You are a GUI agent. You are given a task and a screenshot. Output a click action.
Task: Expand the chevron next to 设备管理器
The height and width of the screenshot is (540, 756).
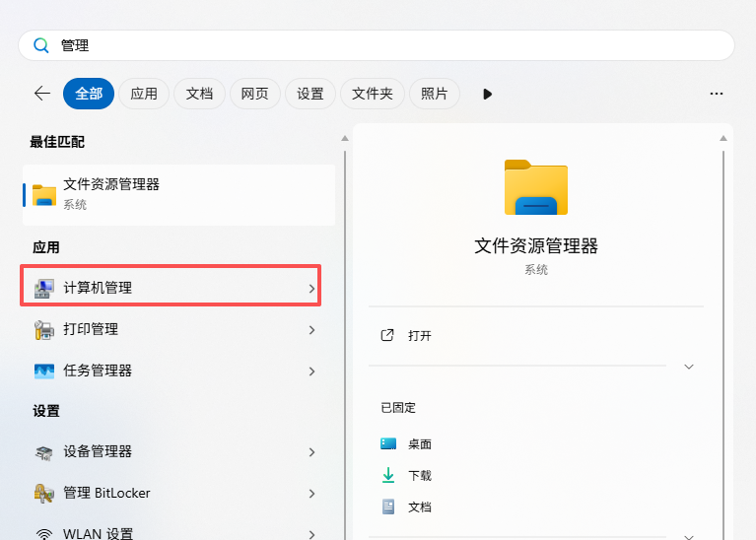click(x=311, y=451)
